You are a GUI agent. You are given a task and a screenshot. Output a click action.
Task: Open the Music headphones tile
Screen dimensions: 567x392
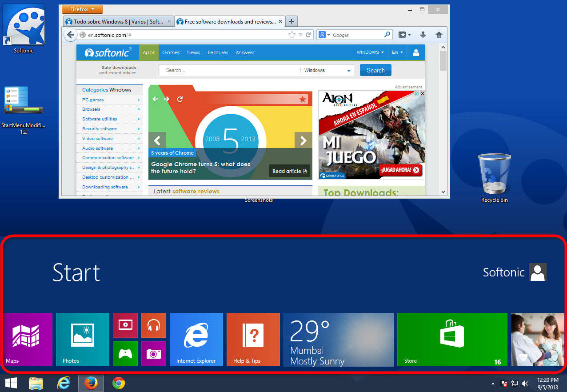click(154, 325)
